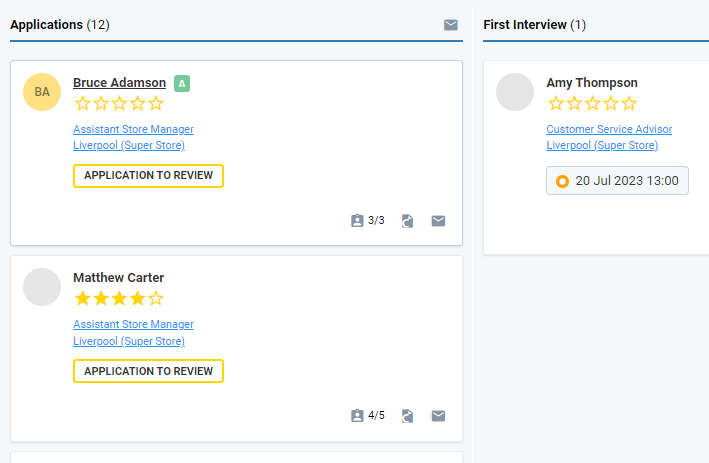The width and height of the screenshot is (709, 463).
Task: Open Matthew Carter's 4/5 checklist icon
Action: click(357, 416)
